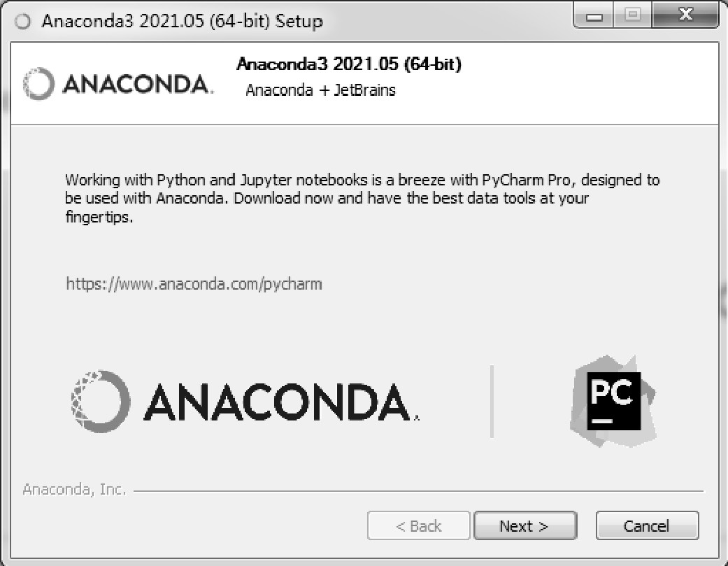Screen dimensions: 728x566
Task: Minimize the Anaconda3 Setup window
Action: (x=594, y=15)
